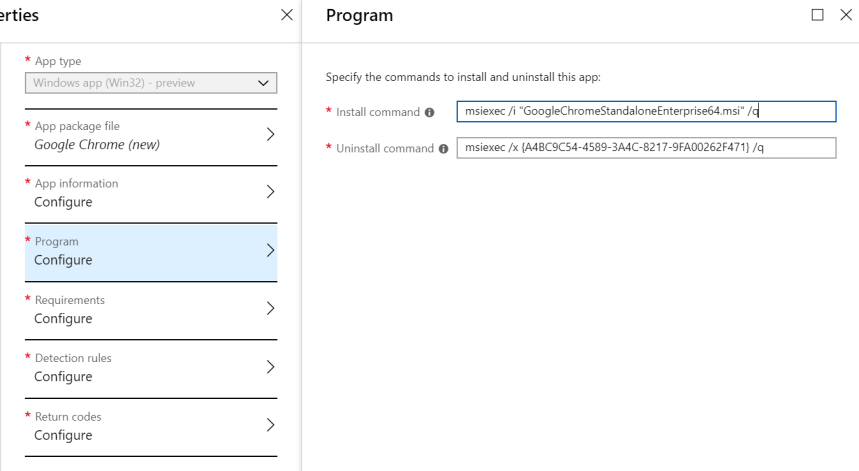
Task: Click the Install command info icon
Action: [x=430, y=112]
